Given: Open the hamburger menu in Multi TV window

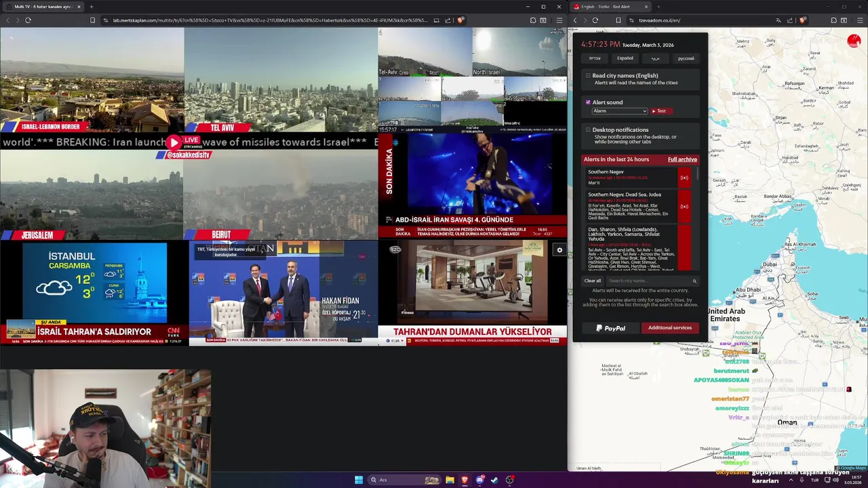Looking at the screenshot, I should pos(559,20).
